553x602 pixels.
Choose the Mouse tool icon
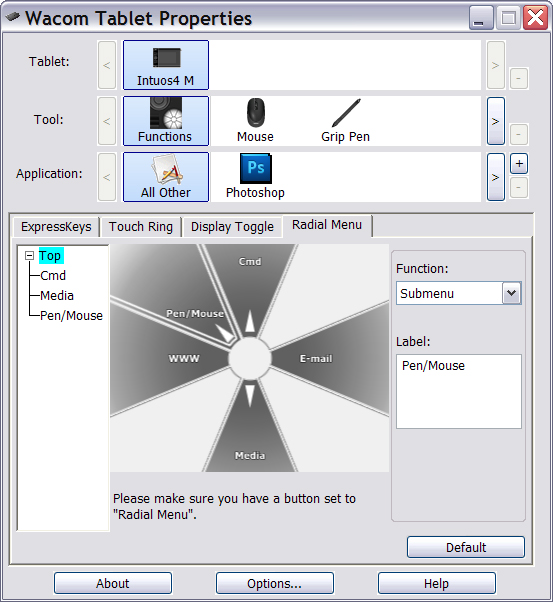[x=255, y=121]
